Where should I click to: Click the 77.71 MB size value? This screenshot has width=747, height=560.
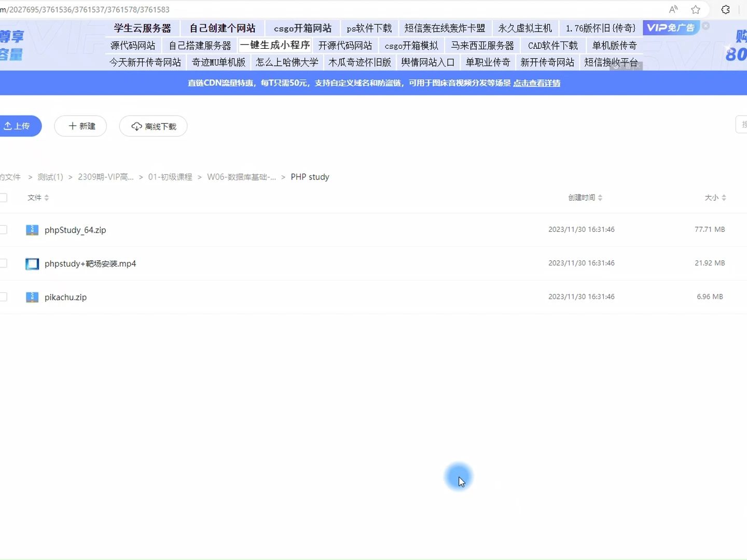(710, 229)
